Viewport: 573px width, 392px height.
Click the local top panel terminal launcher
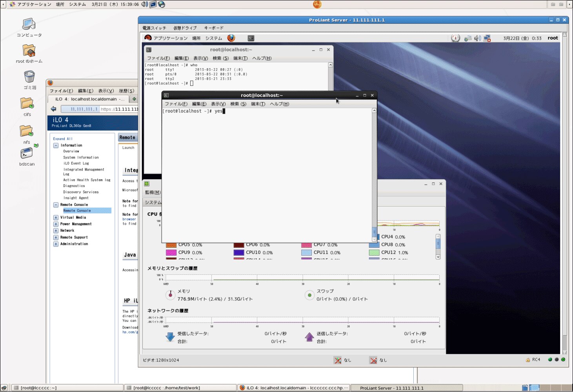click(x=153, y=4)
